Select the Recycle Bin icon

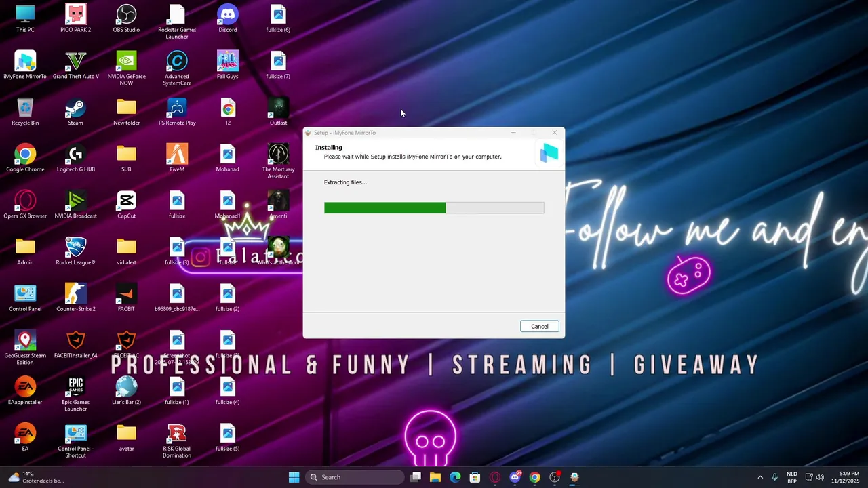tap(25, 113)
